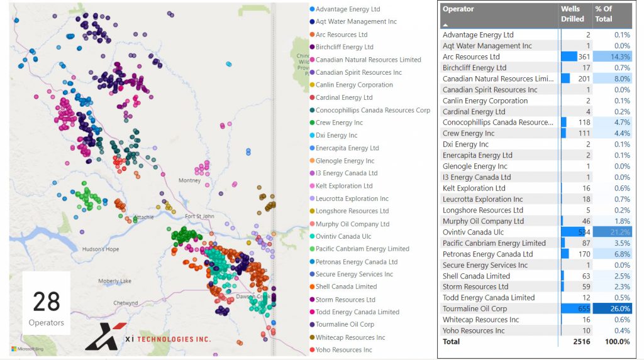Select Conocophillips Canada Resources Corp legend entry
This screenshot has width=644, height=360.
pos(370,110)
